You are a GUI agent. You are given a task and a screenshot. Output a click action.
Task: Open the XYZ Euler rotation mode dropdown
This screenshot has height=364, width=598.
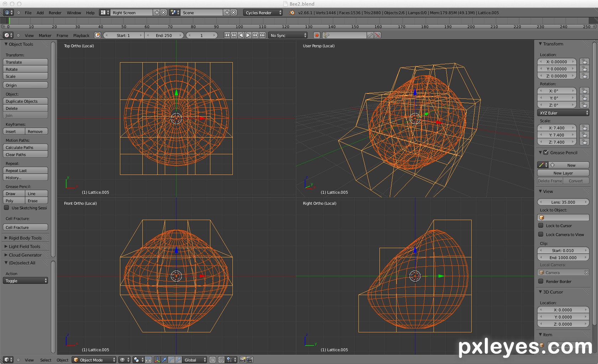pyautogui.click(x=563, y=113)
